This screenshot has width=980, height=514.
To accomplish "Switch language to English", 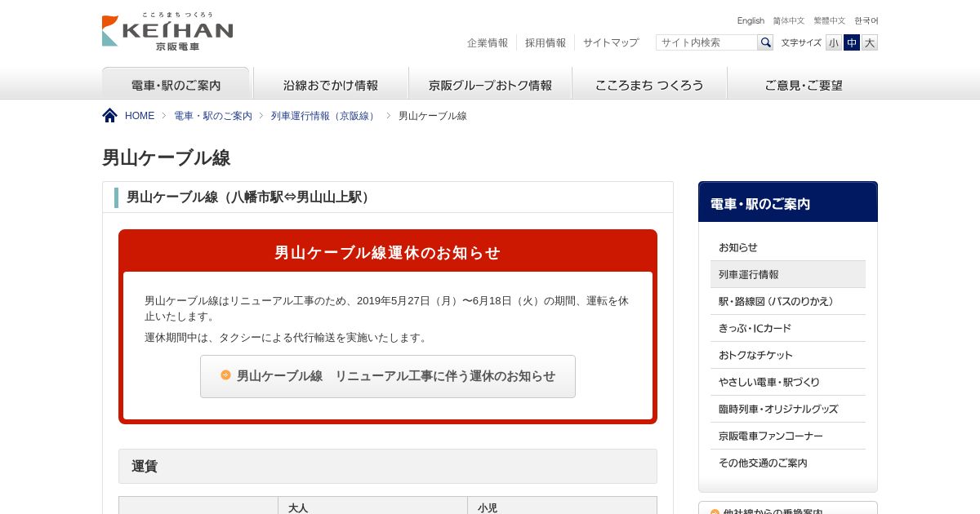I will coord(751,20).
